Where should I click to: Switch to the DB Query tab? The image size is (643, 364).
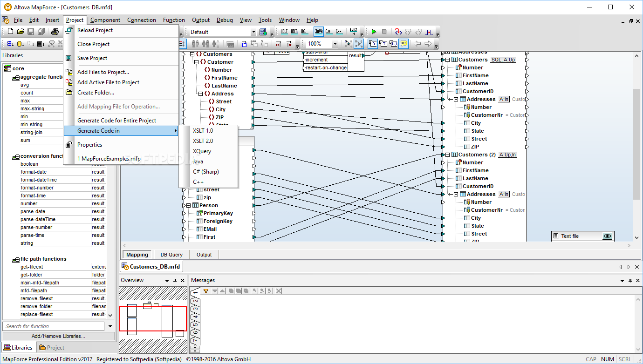tap(171, 255)
